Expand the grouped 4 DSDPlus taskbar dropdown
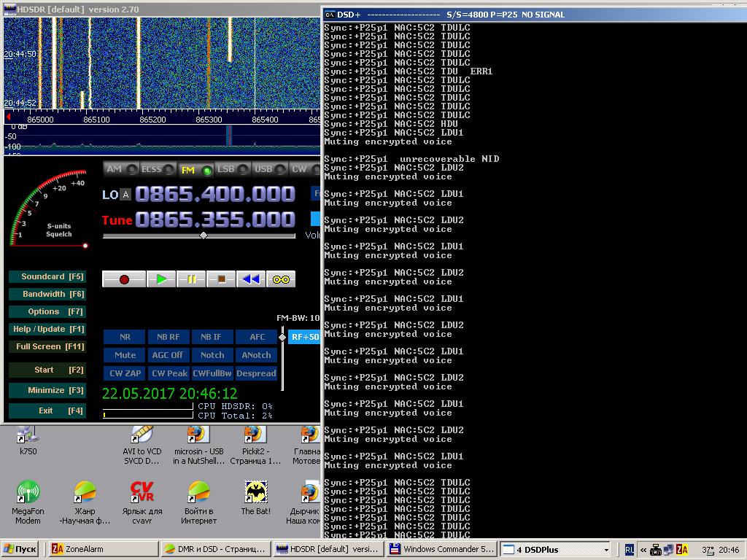Viewport: 747px width, 560px height. tap(606, 550)
